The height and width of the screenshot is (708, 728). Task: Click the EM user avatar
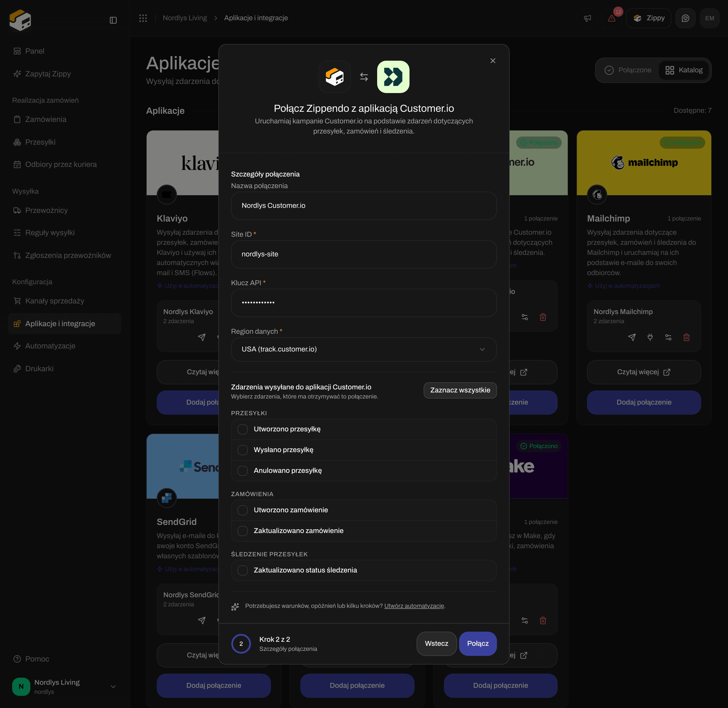pos(709,18)
